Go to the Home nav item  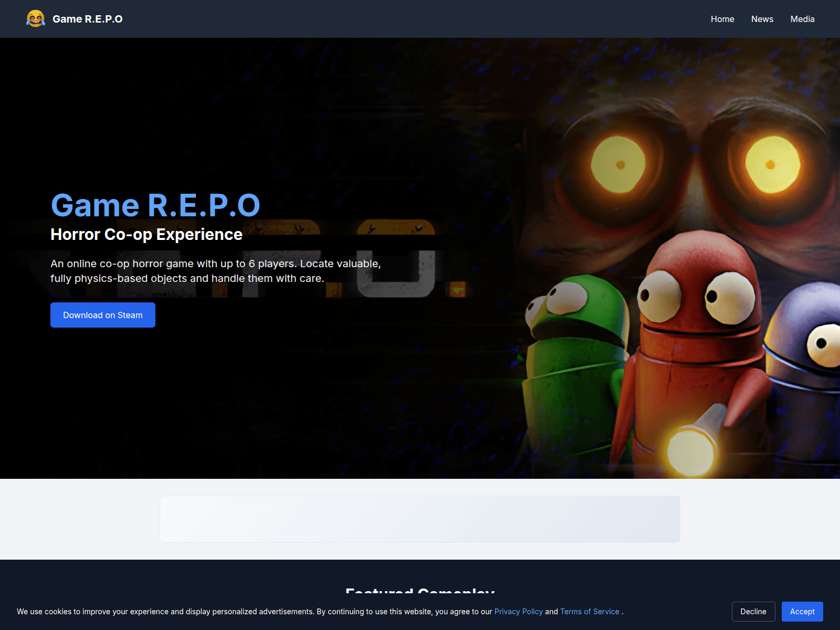point(722,19)
